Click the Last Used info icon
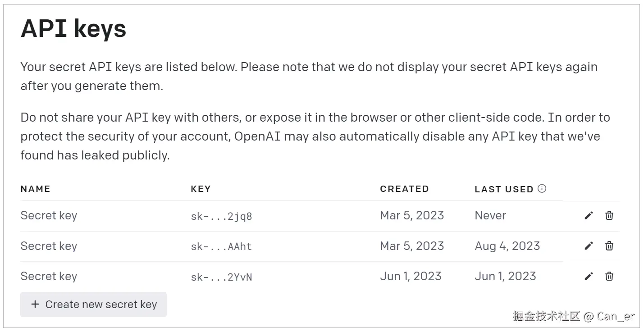 click(542, 189)
